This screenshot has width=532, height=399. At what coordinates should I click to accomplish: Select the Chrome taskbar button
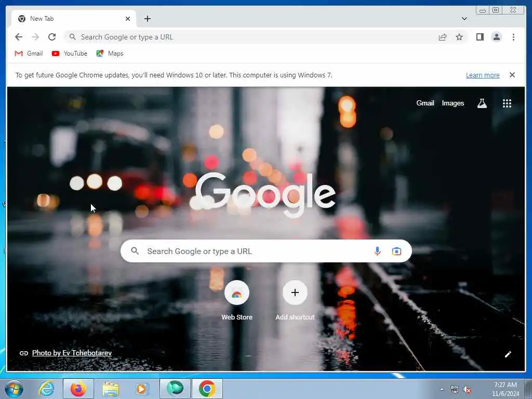tap(207, 389)
